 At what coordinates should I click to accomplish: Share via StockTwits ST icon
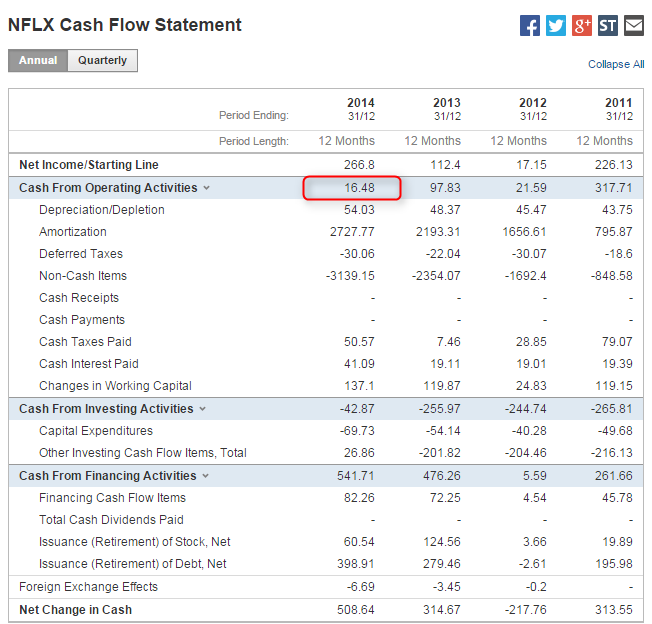pos(608,26)
